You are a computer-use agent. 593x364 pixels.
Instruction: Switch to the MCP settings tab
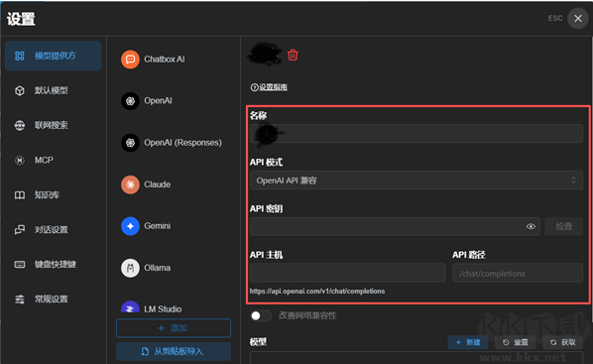tap(54, 160)
